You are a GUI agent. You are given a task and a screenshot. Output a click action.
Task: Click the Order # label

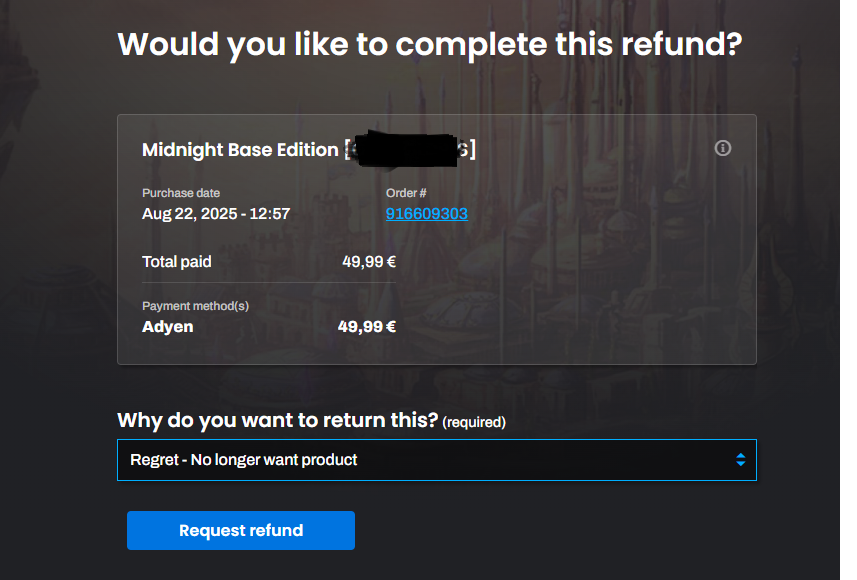(406, 193)
